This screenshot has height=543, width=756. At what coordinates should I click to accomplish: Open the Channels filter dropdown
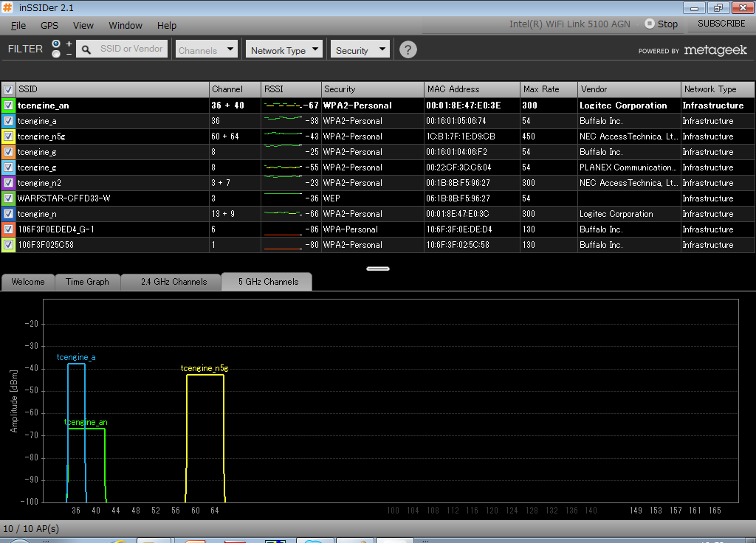click(207, 49)
